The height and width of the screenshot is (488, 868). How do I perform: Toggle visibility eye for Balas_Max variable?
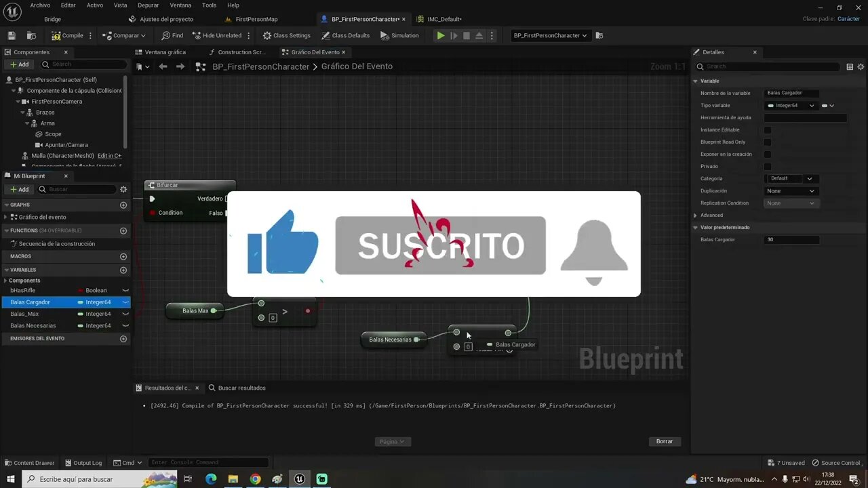[x=125, y=314]
